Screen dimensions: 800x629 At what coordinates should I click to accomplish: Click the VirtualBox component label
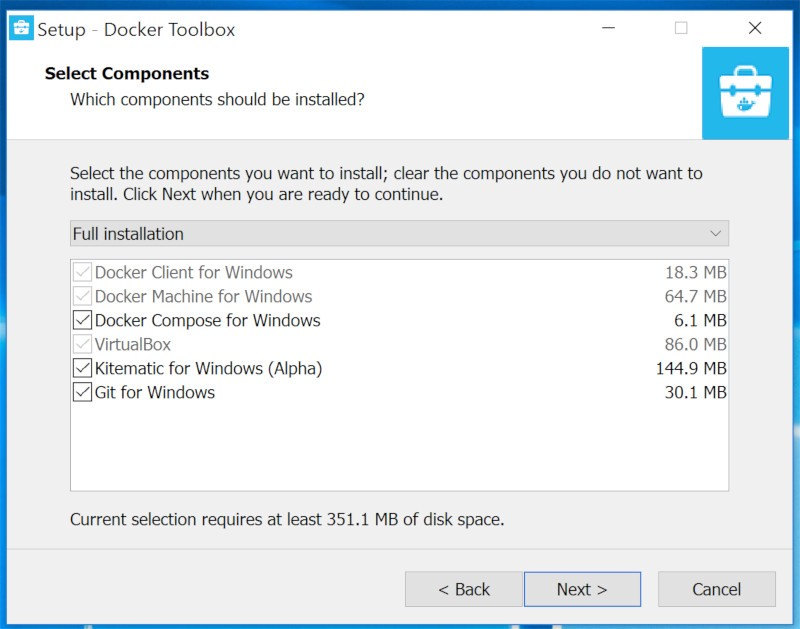133,344
